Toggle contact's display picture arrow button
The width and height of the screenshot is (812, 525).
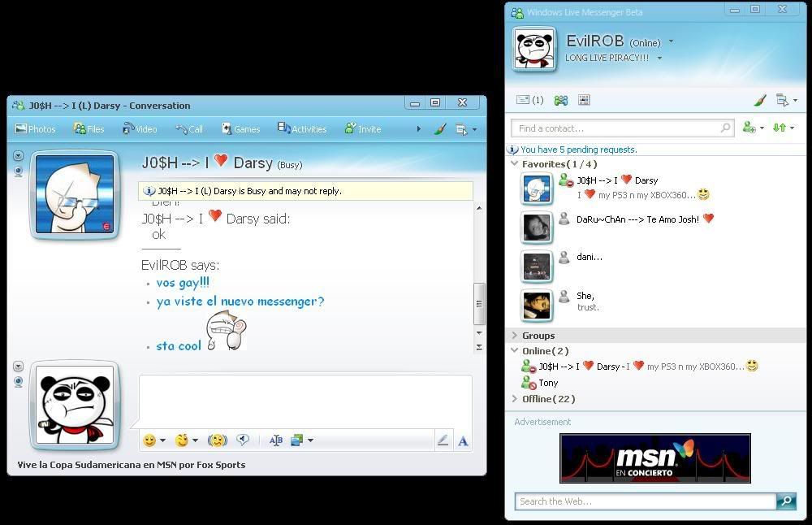18,156
